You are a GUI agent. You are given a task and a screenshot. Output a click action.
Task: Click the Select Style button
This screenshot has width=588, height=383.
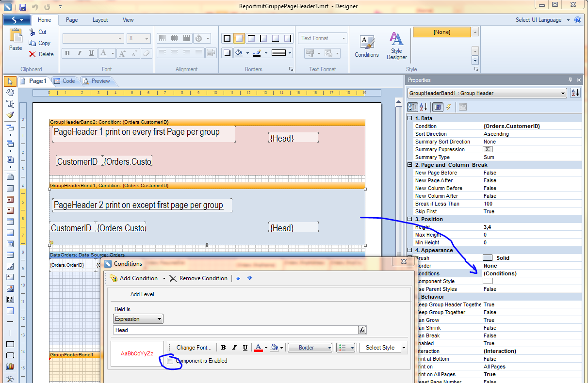pos(380,348)
